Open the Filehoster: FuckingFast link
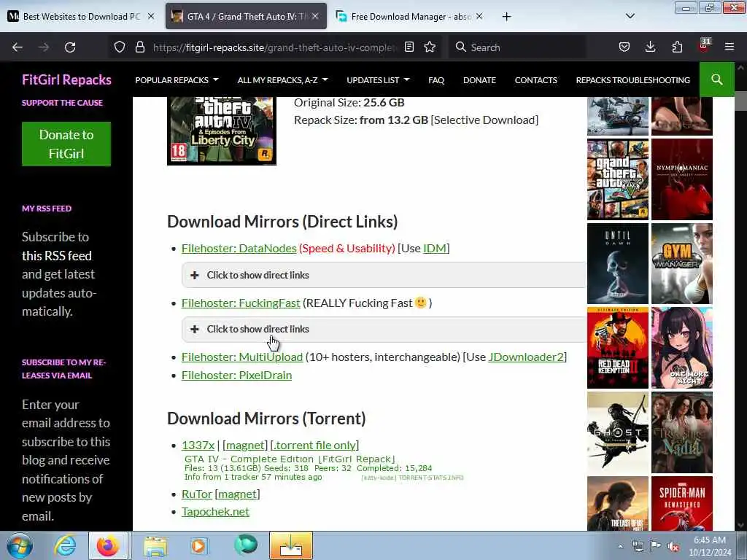This screenshot has width=747, height=560. [x=241, y=303]
